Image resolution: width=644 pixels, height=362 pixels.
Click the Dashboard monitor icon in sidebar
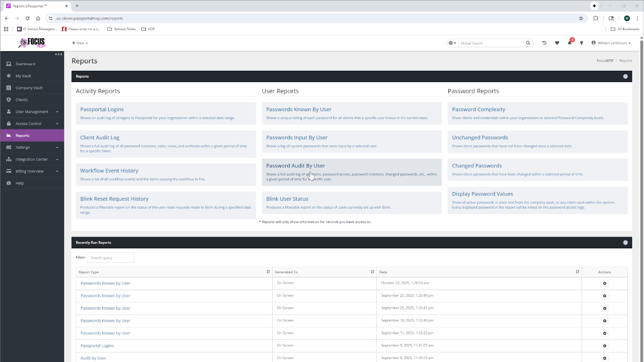[9, 64]
